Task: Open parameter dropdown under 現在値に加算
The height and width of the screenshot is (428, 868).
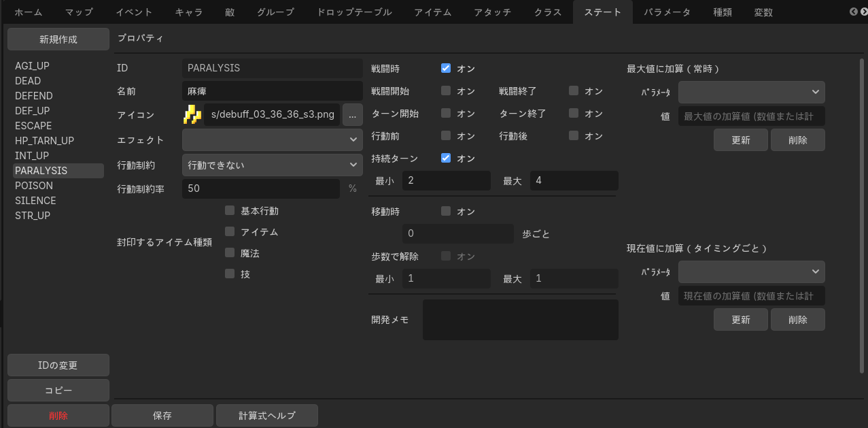Action: (752, 271)
